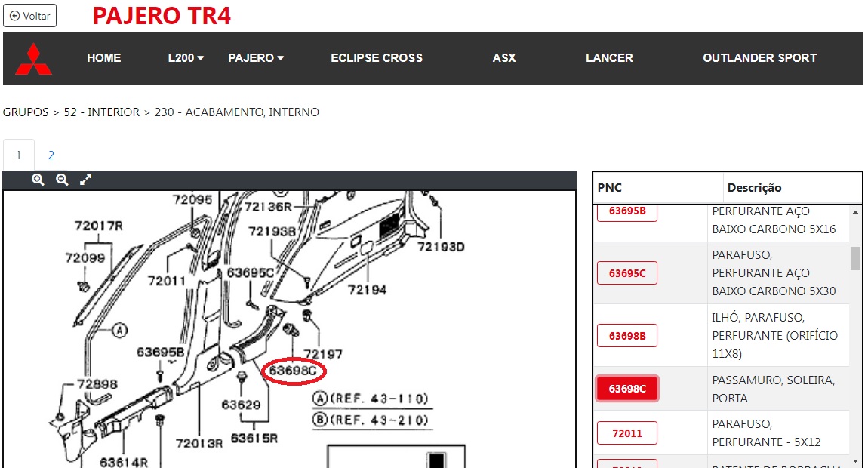
Task: Go back using the Voltar button
Action: pyautogui.click(x=30, y=15)
